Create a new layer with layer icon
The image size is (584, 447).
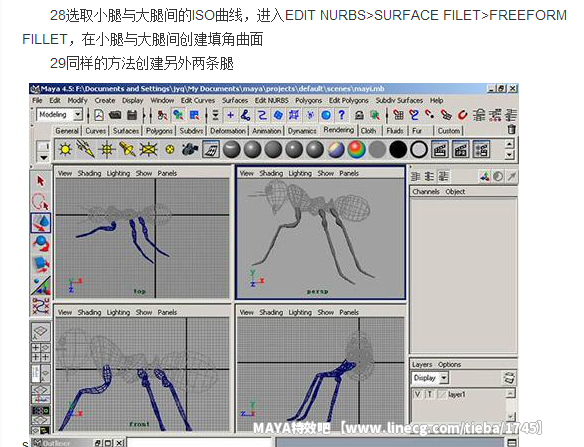pyautogui.click(x=509, y=378)
